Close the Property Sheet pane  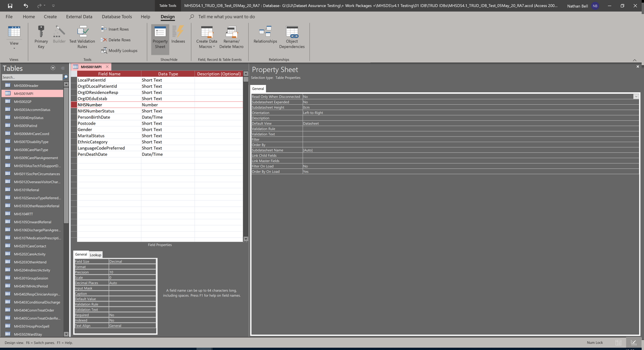tap(638, 67)
